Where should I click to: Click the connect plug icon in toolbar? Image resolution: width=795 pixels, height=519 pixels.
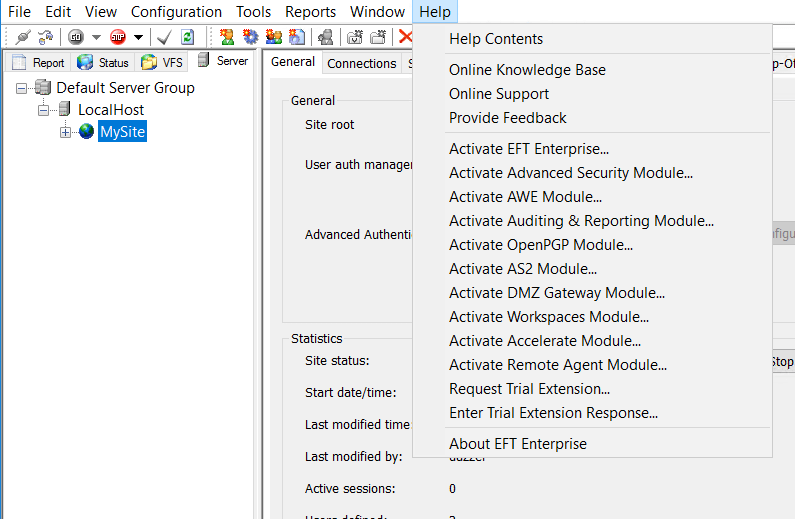(x=22, y=37)
